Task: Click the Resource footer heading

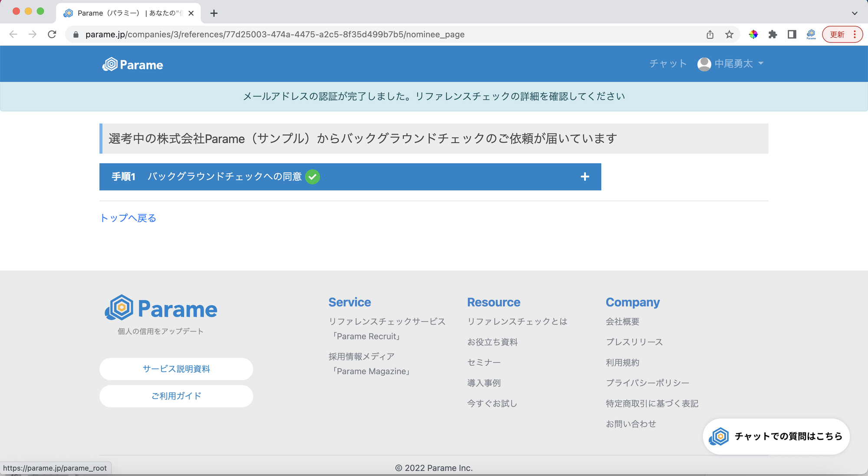Action: coord(493,302)
